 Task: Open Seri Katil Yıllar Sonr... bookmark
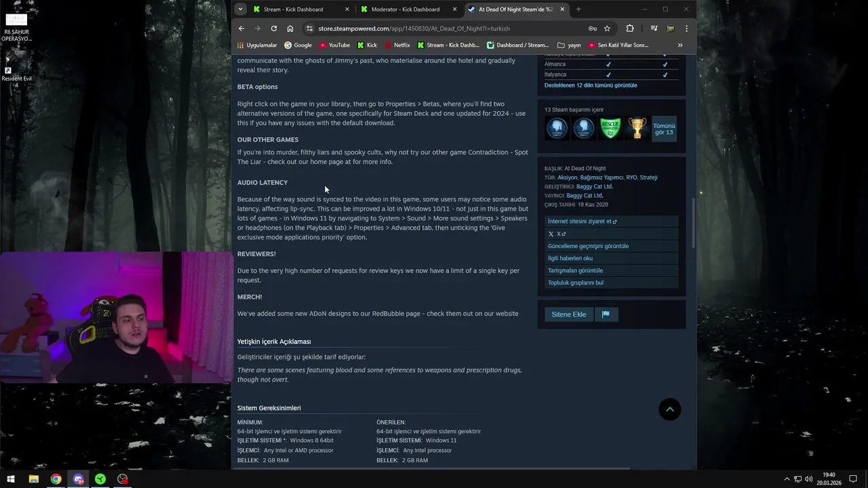tap(618, 45)
